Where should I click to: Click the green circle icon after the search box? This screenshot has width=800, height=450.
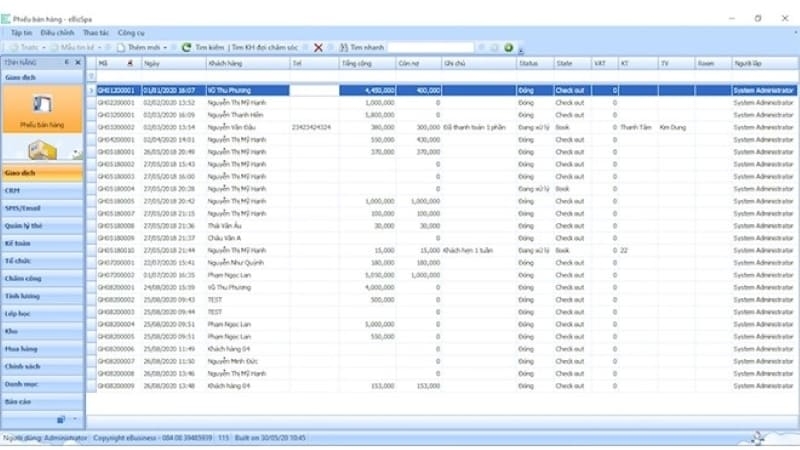(508, 47)
